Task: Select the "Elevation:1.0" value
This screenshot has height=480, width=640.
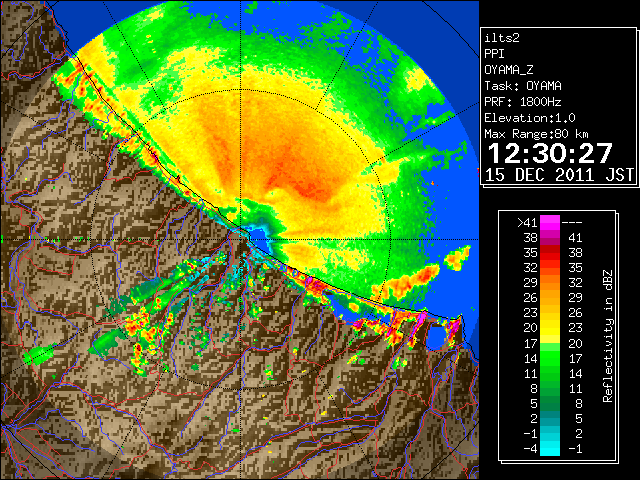Action: [530, 118]
